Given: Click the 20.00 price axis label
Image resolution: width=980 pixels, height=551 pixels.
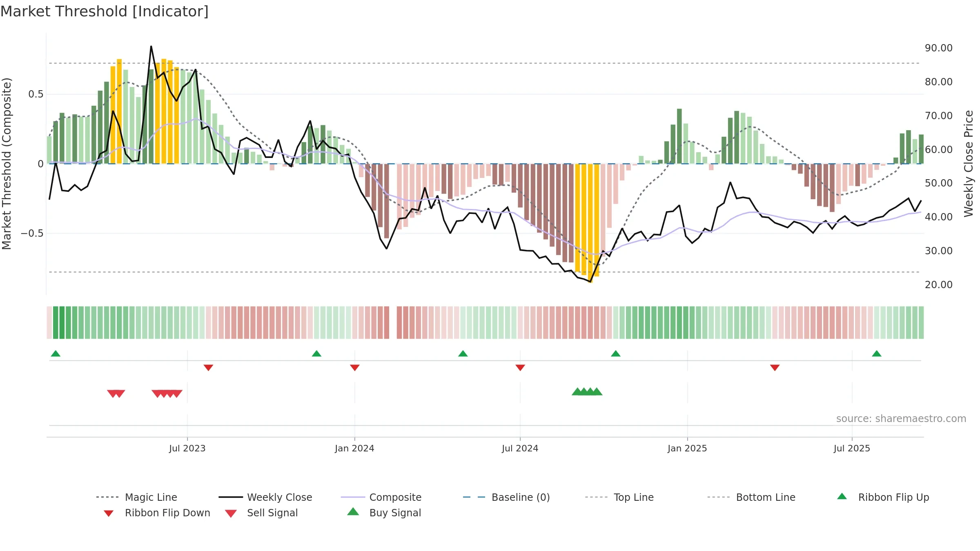Looking at the screenshot, I should coord(938,284).
